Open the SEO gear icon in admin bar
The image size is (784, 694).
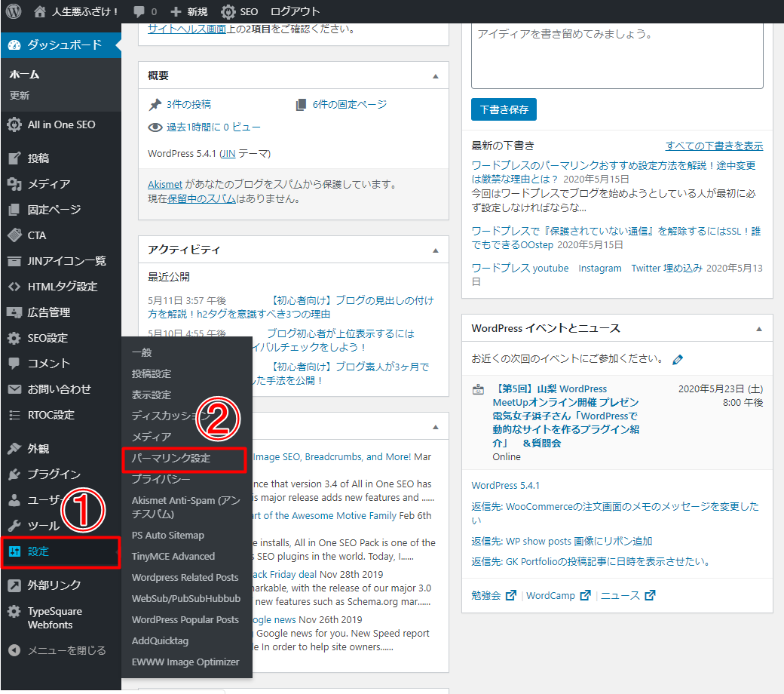[228, 11]
